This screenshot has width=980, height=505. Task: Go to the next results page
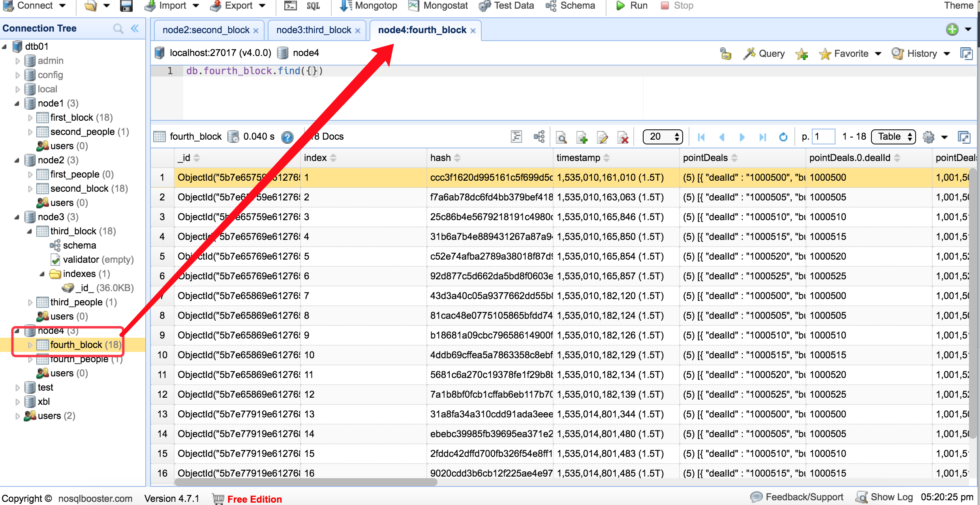pyautogui.click(x=742, y=137)
